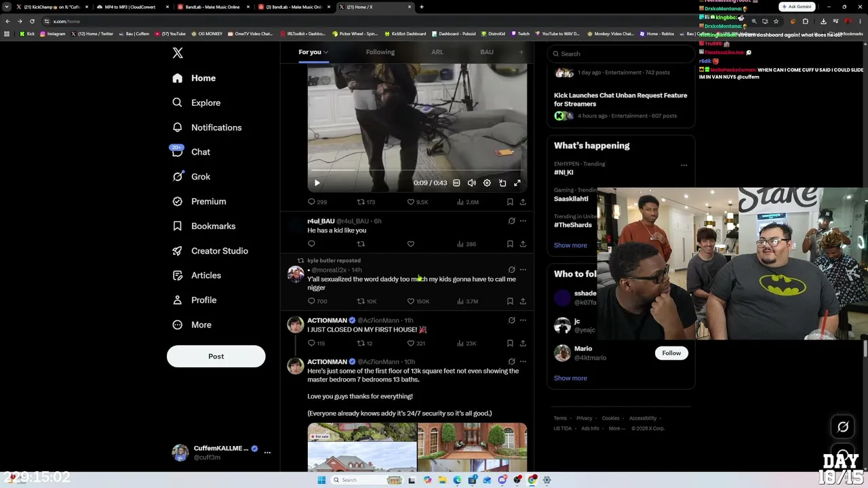868x488 pixels.
Task: Open more options on kyle butler repost
Action: (523, 270)
